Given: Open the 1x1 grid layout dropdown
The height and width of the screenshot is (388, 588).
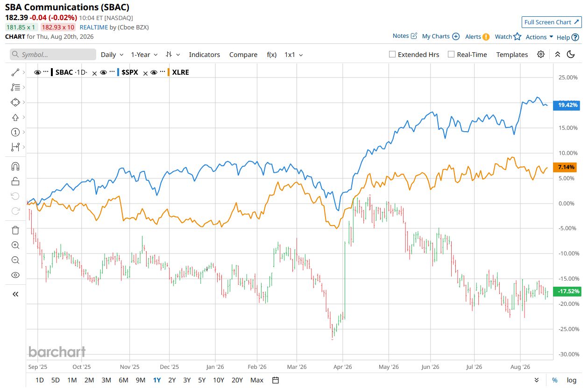Looking at the screenshot, I should [294, 55].
